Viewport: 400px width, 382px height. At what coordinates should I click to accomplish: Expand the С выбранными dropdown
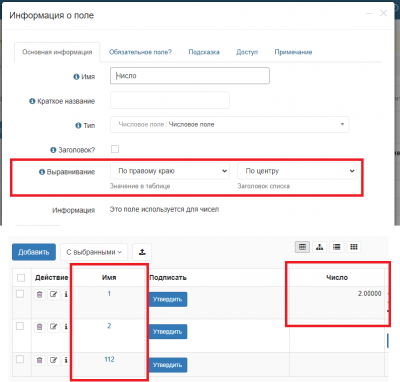click(94, 252)
